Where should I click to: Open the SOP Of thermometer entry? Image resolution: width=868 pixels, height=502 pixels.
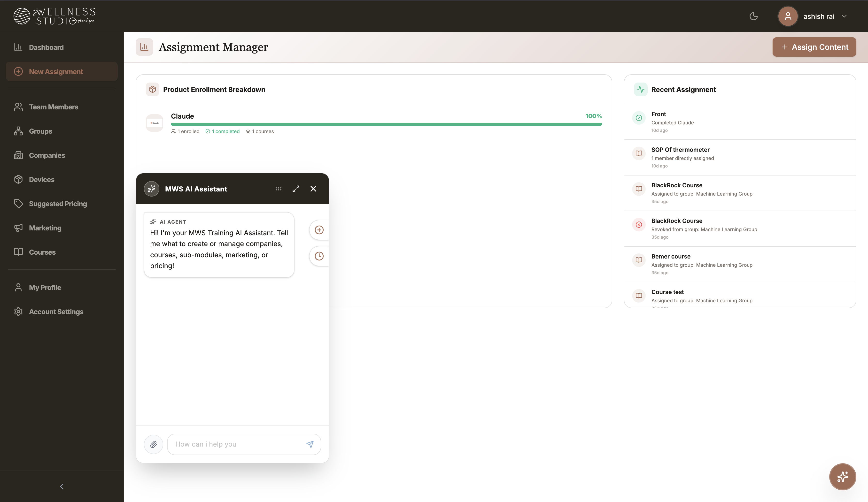click(x=740, y=157)
